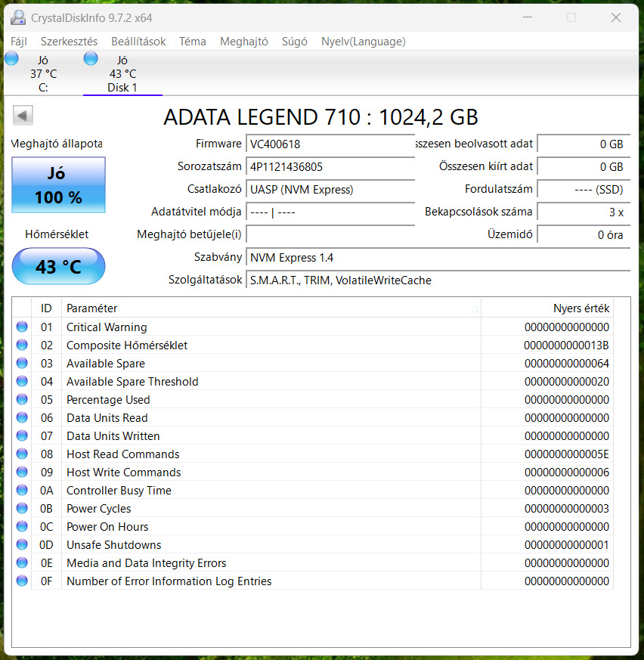Viewport: 644px width, 660px height.
Task: Click status dot for Power Cycles row
Action: coord(22,508)
